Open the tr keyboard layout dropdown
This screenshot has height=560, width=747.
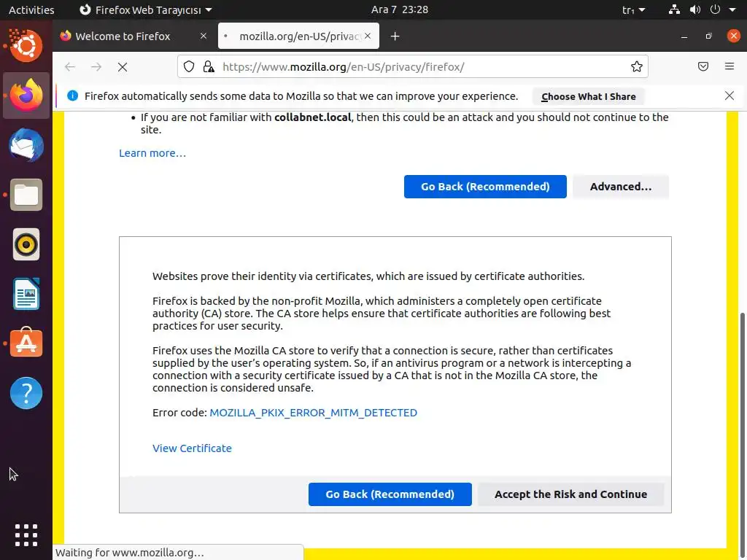tap(634, 9)
